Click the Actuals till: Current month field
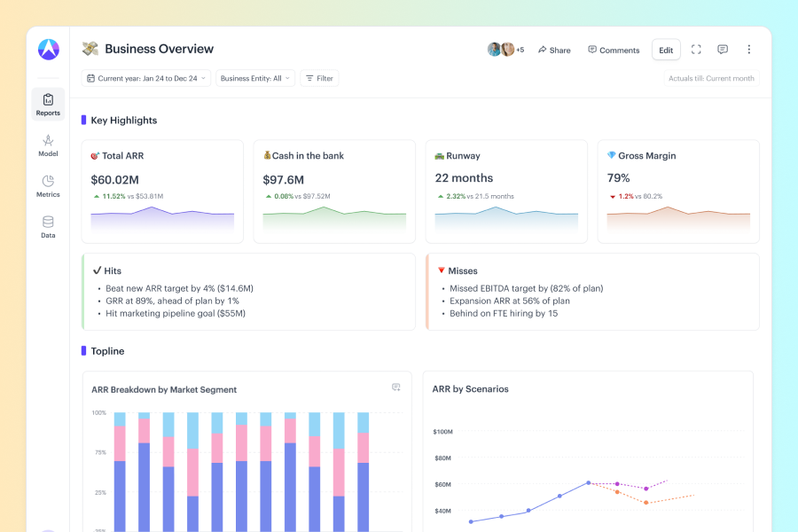Image resolution: width=798 pixels, height=532 pixels. (x=711, y=78)
